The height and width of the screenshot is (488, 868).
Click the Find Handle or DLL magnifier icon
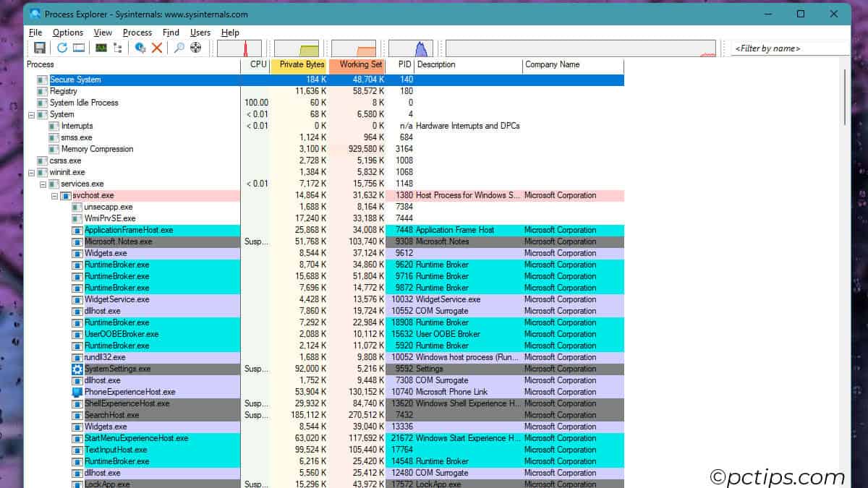tap(179, 48)
